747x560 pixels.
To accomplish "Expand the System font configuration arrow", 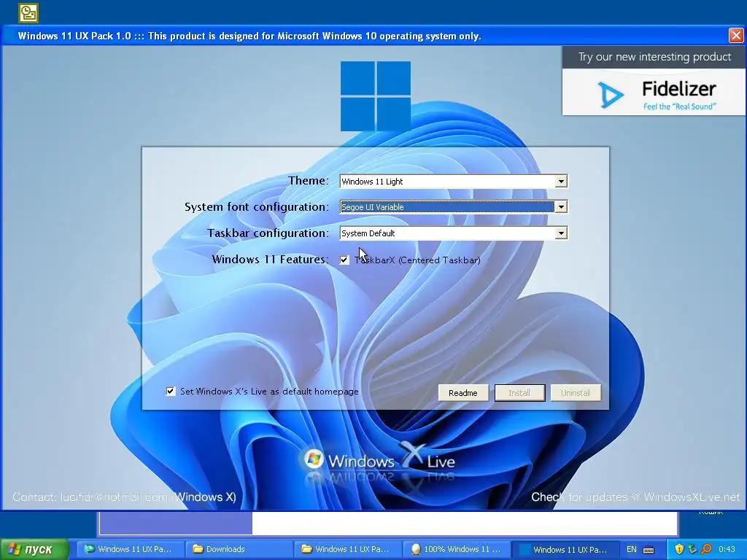I will click(561, 206).
